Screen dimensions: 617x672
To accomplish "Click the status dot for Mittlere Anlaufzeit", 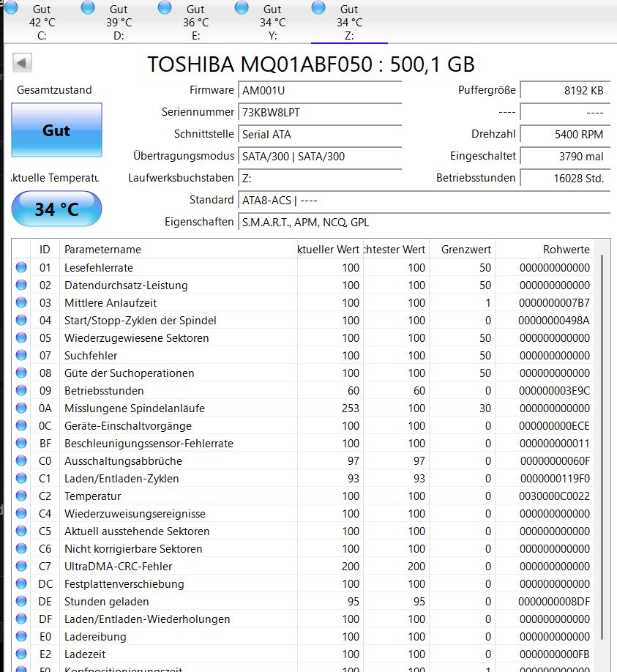I will click(21, 302).
